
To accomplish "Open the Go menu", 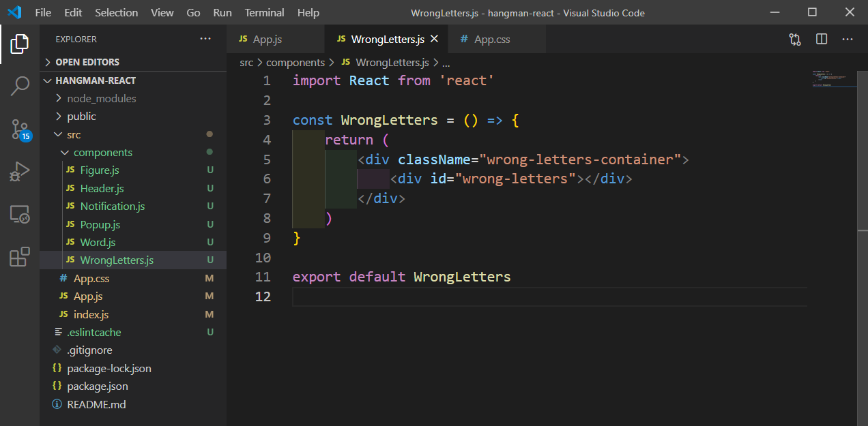I will point(194,12).
